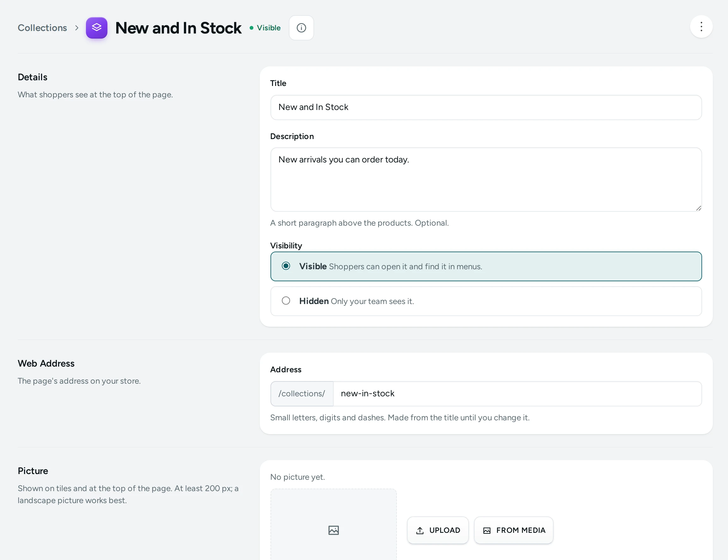Click the /collections/ address prefix

point(302,394)
